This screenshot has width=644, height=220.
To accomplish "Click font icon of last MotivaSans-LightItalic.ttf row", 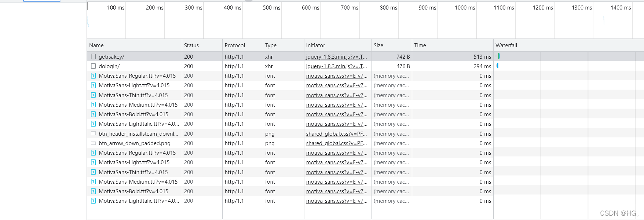I will tap(93, 201).
